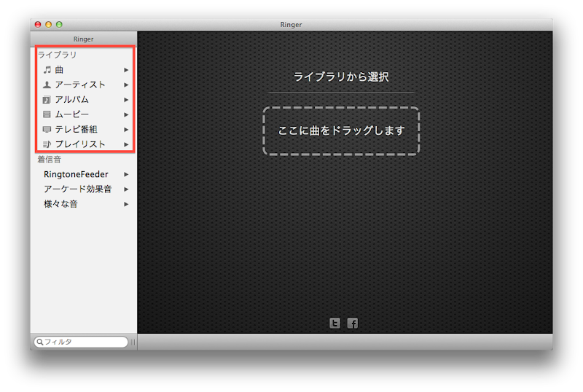The width and height of the screenshot is (583, 392).
Task: Expand the RingtoneFeeder row arrow
Action: [126, 174]
